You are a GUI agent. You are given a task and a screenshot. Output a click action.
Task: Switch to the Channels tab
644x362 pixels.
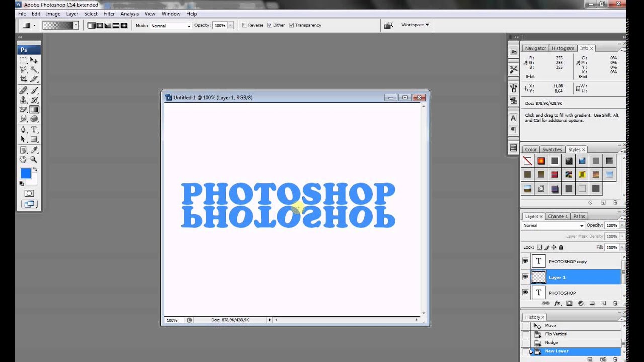point(557,216)
